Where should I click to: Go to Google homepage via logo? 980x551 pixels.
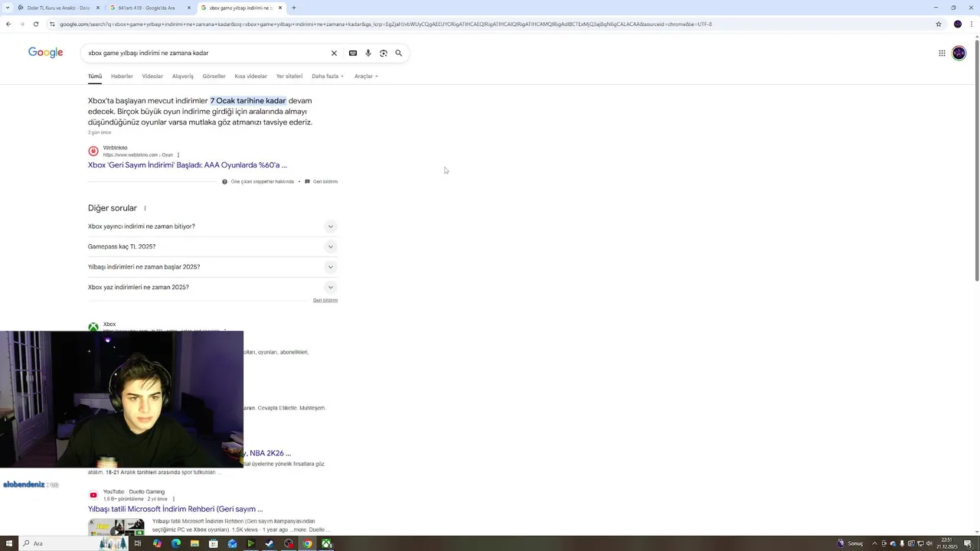(45, 53)
